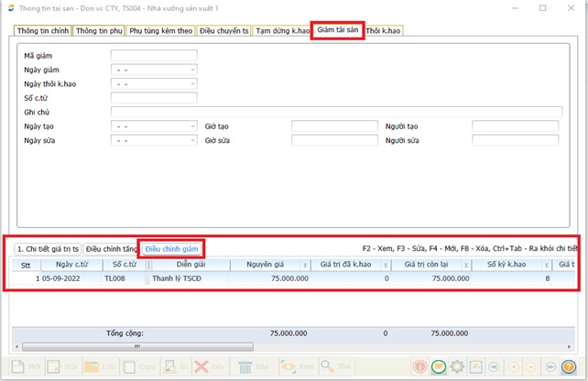Click the red info icon in bottom toolbar
This screenshot has width=588, height=381.
[419, 366]
